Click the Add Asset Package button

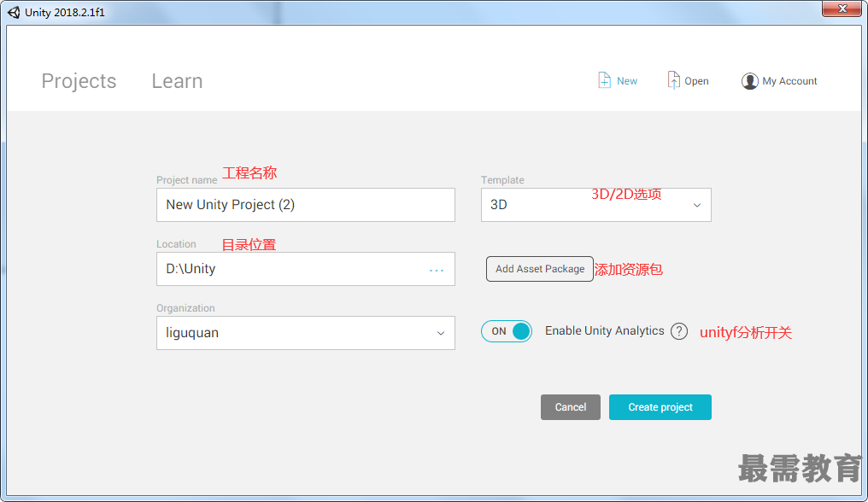540,268
